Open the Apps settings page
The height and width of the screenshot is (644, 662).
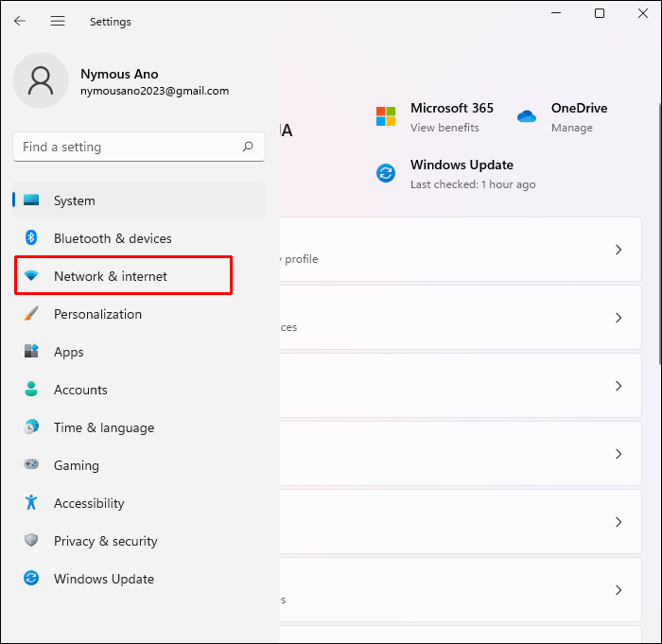[x=69, y=352]
